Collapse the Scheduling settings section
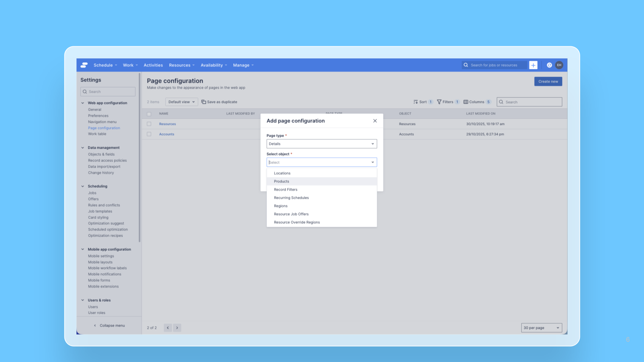The height and width of the screenshot is (362, 644). pos(83,186)
